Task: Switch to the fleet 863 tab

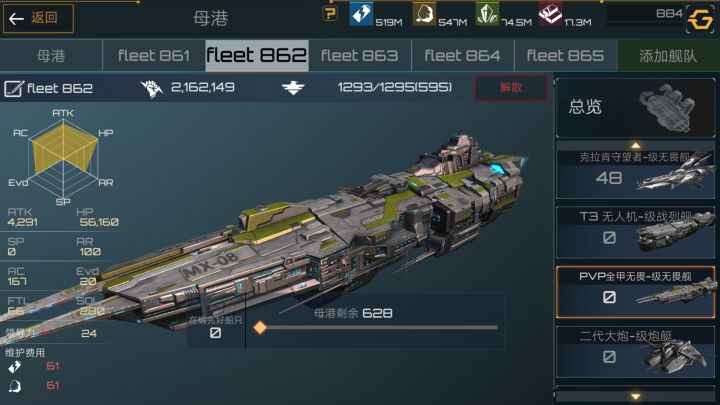Action: 360,56
